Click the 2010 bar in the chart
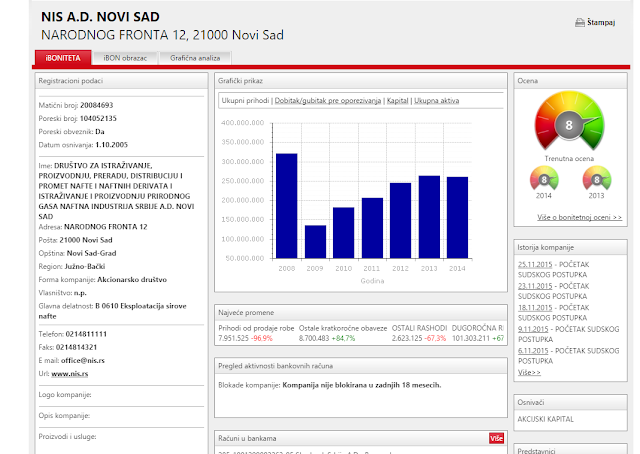The width and height of the screenshot is (640, 454). [x=344, y=233]
